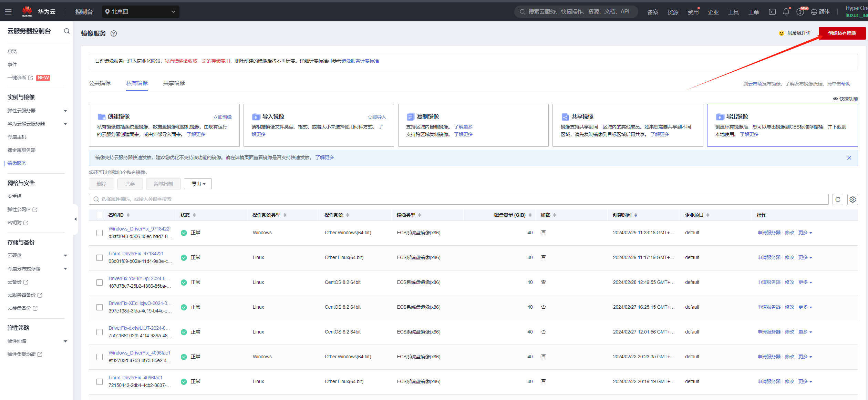Image resolution: width=868 pixels, height=400 pixels.
Task: Expand 华为云耀云服务器 in sidebar
Action: pos(65,124)
